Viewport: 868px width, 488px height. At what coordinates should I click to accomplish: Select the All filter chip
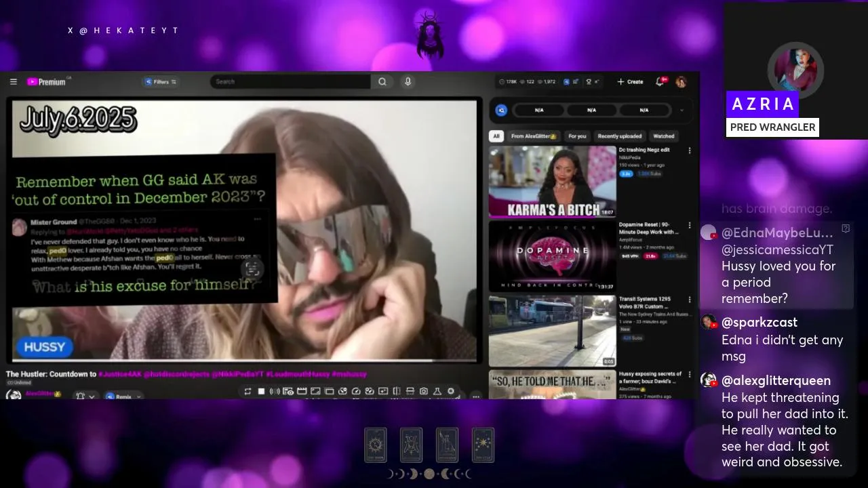click(x=496, y=136)
